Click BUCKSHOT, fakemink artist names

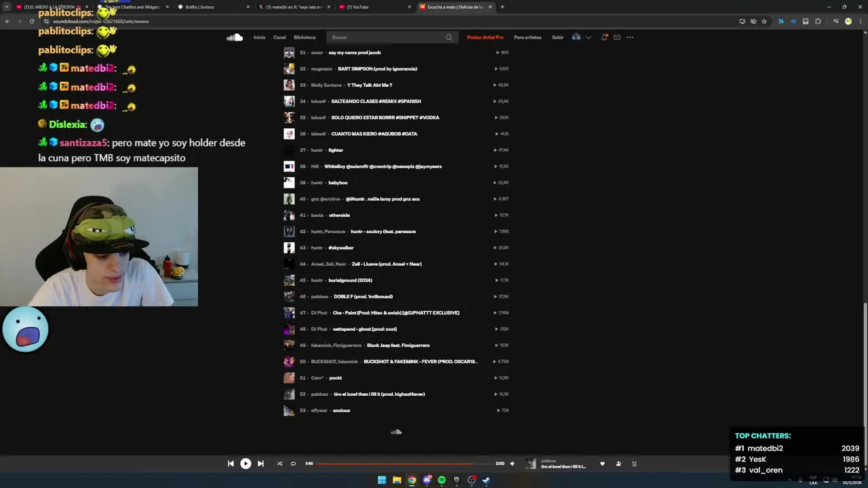pyautogui.click(x=334, y=361)
